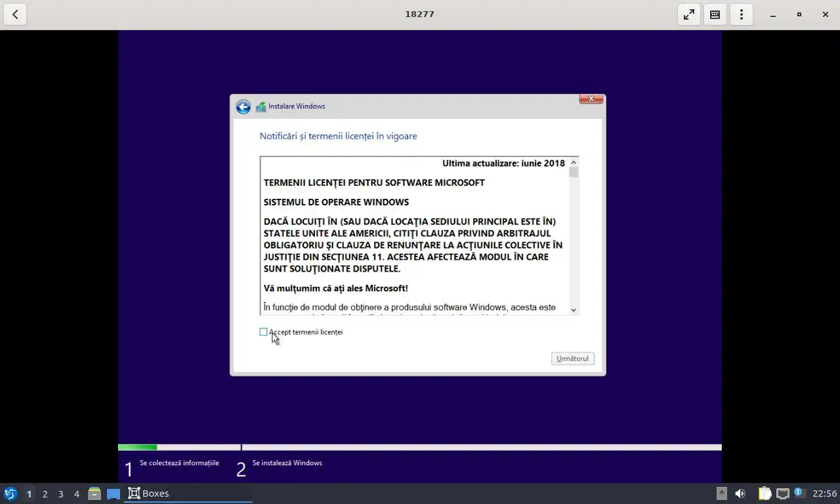The image size is (840, 504).
Task: Click the installation progress bar
Action: click(x=420, y=448)
